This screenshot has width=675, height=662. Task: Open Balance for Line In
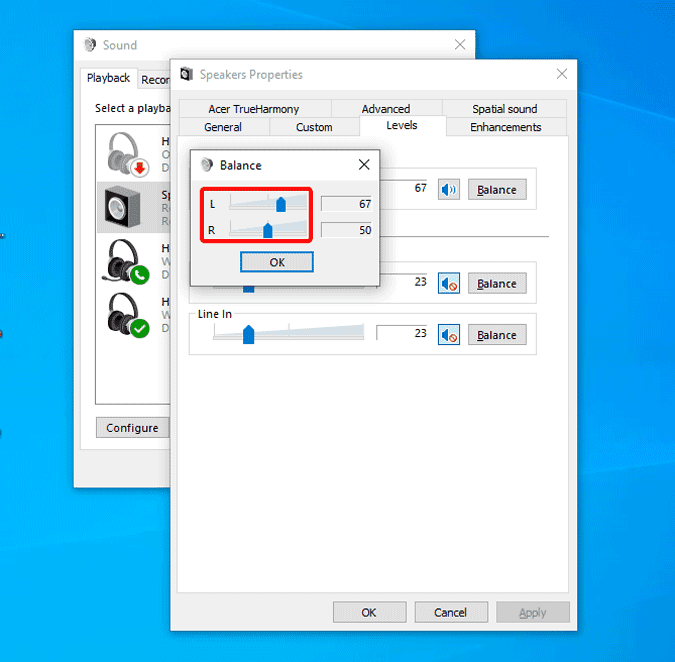point(496,335)
